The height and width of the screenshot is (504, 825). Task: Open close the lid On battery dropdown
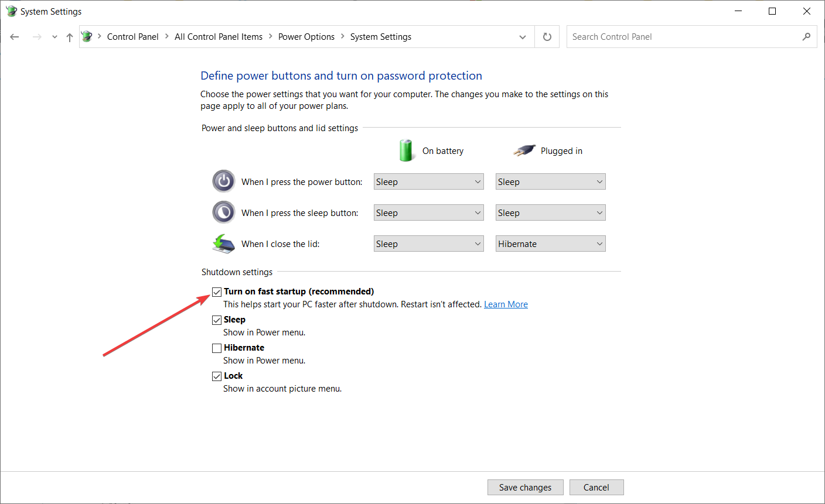(429, 244)
